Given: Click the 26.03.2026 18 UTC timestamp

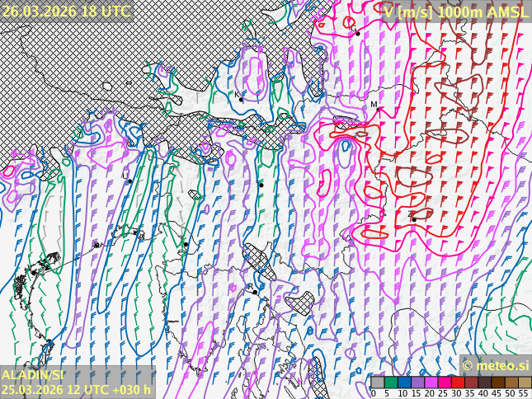Looking at the screenshot, I should pos(66,11).
